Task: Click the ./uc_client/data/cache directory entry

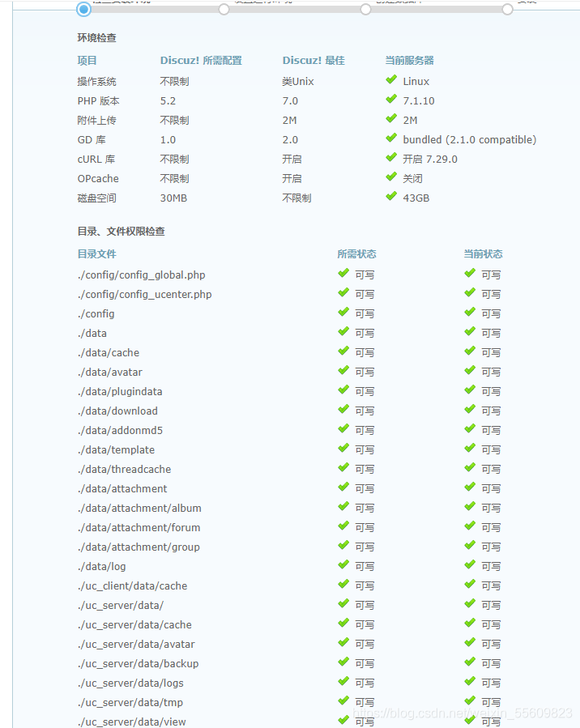Action: coord(132,586)
